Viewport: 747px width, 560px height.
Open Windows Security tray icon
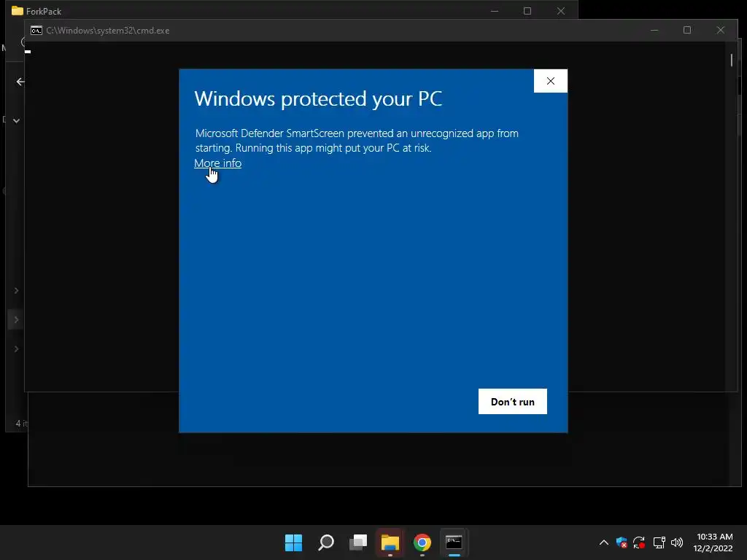coord(622,542)
